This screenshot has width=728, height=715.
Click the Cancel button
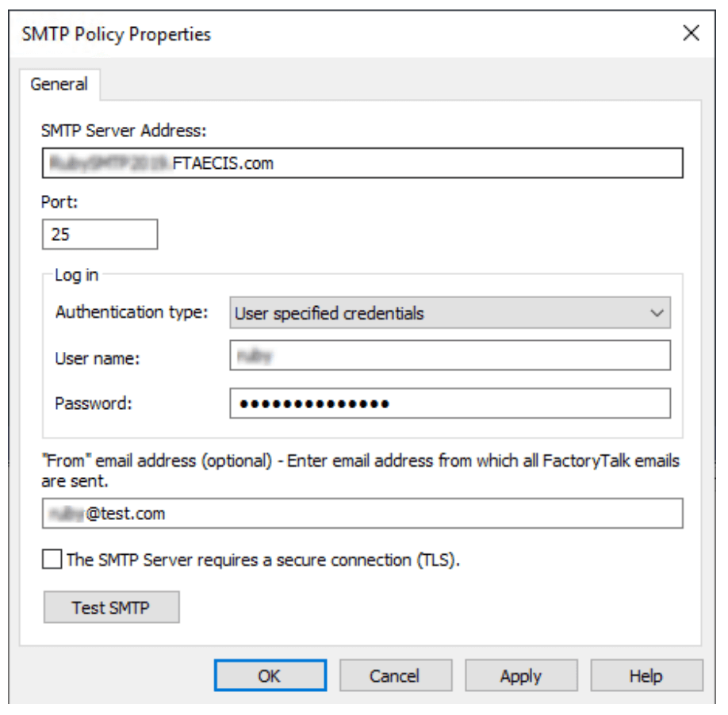pos(394,676)
